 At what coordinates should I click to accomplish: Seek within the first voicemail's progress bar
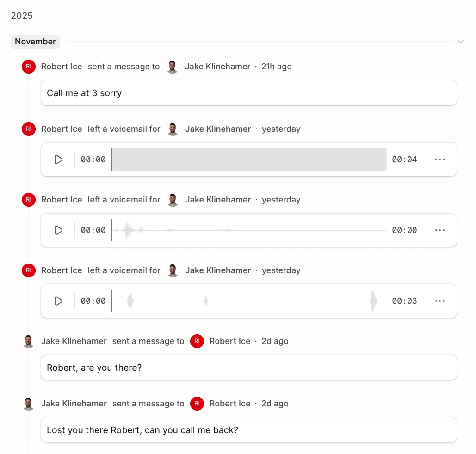249,159
